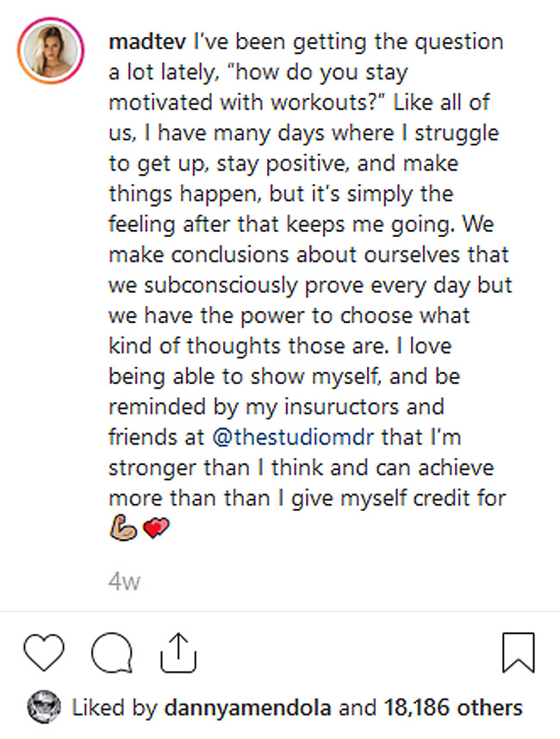Click the 4w timestamp
The height and width of the screenshot is (739, 560).
(124, 581)
